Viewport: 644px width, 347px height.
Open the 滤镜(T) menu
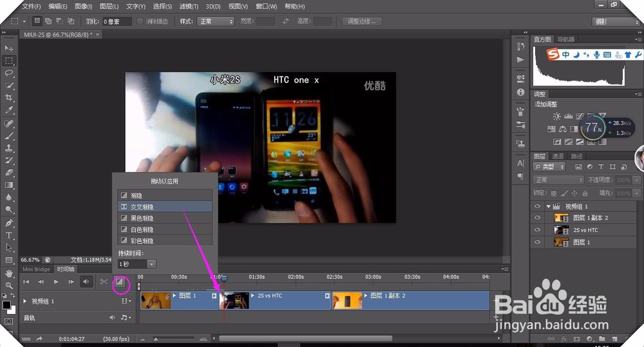tap(189, 6)
